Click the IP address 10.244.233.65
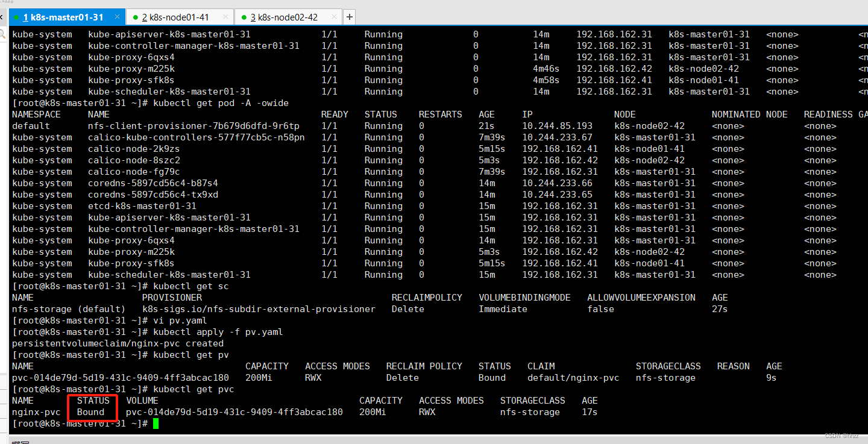 coord(558,195)
